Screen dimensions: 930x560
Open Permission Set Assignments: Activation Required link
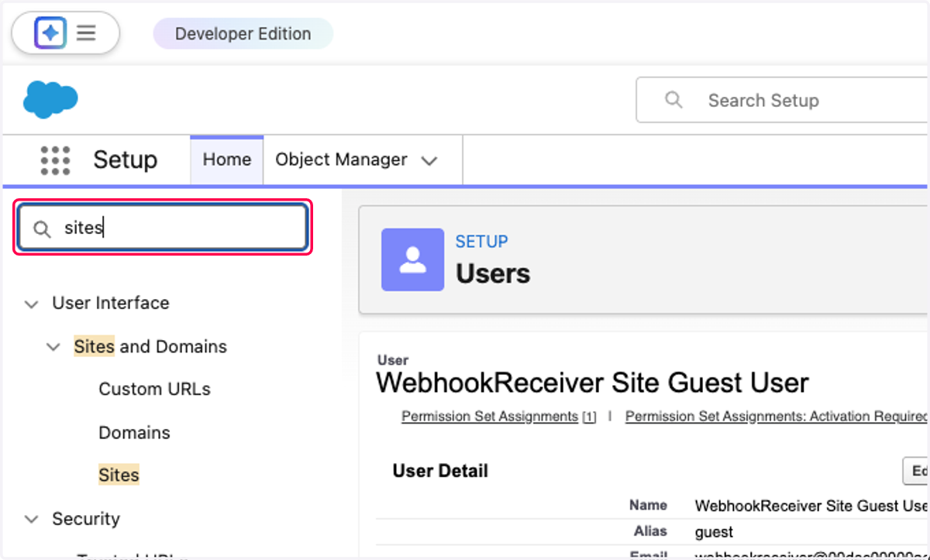tap(777, 417)
